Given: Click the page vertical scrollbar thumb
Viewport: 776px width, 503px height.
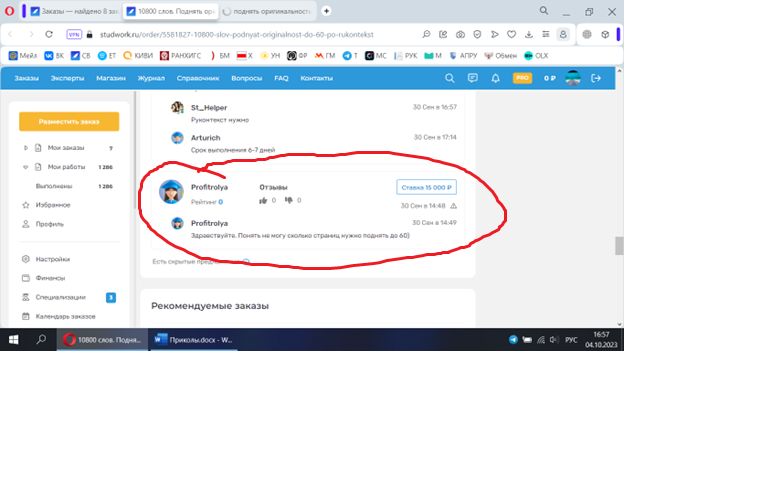Looking at the screenshot, I should 619,245.
